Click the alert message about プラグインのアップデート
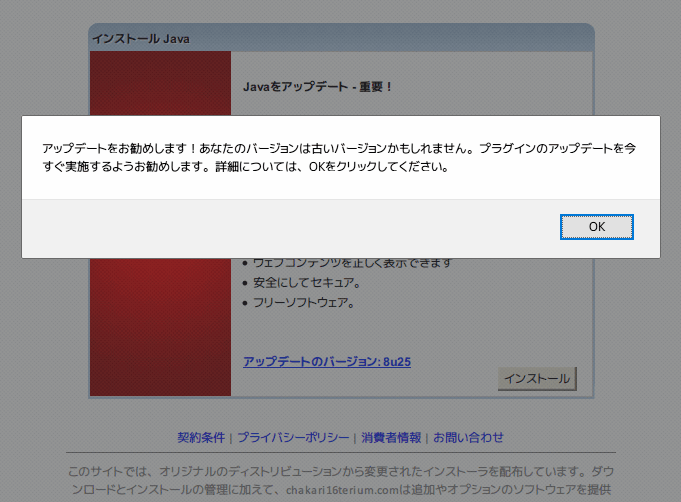 click(339, 157)
